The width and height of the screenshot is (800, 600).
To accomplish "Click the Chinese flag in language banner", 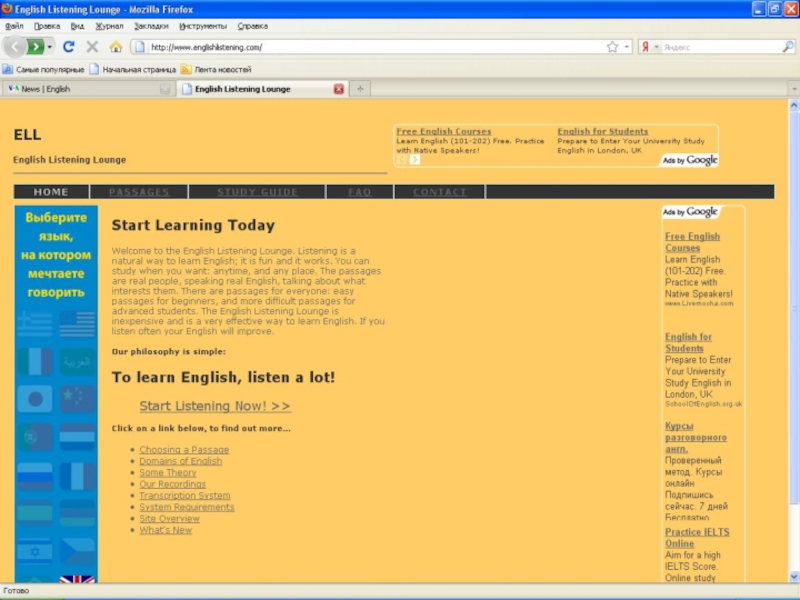I will [77, 398].
